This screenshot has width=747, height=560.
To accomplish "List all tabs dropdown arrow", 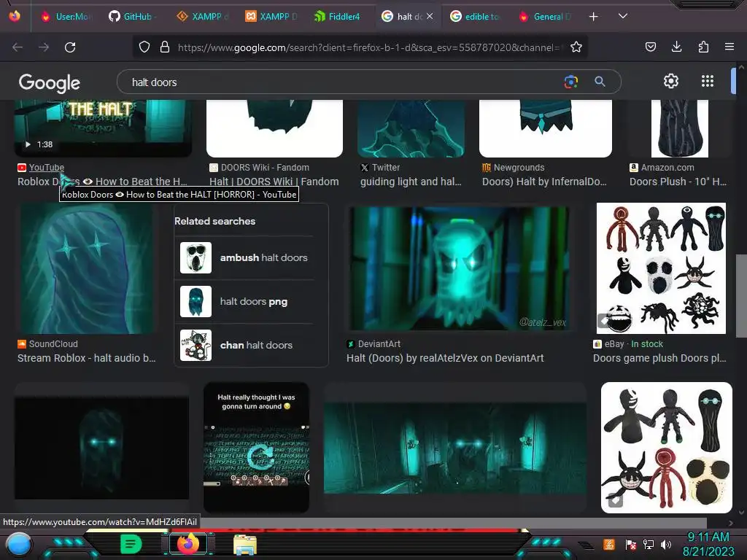I will tap(622, 16).
